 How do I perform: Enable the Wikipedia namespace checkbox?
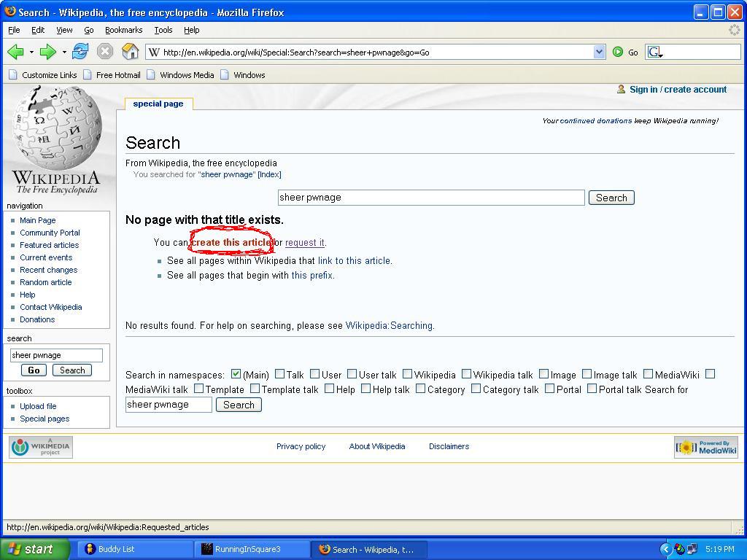[x=407, y=374]
